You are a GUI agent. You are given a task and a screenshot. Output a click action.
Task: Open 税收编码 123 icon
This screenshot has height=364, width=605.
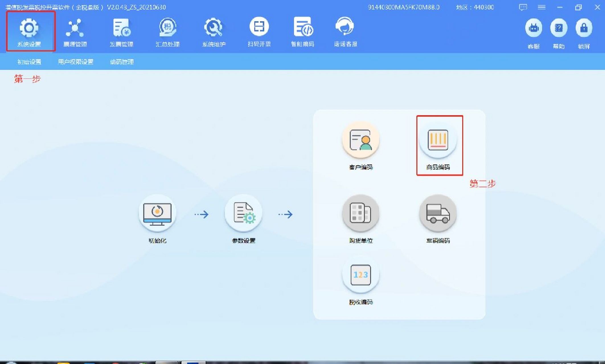coord(361,275)
